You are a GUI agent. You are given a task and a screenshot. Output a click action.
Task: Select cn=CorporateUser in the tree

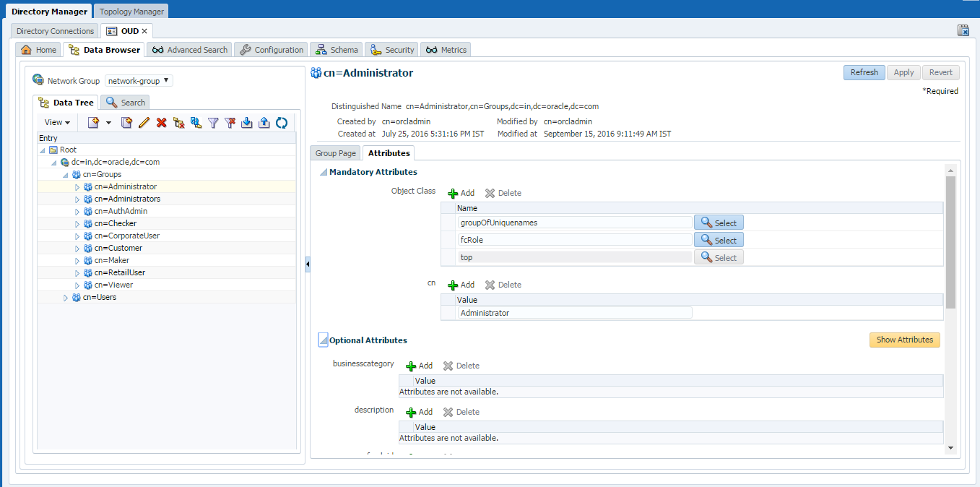(127, 236)
